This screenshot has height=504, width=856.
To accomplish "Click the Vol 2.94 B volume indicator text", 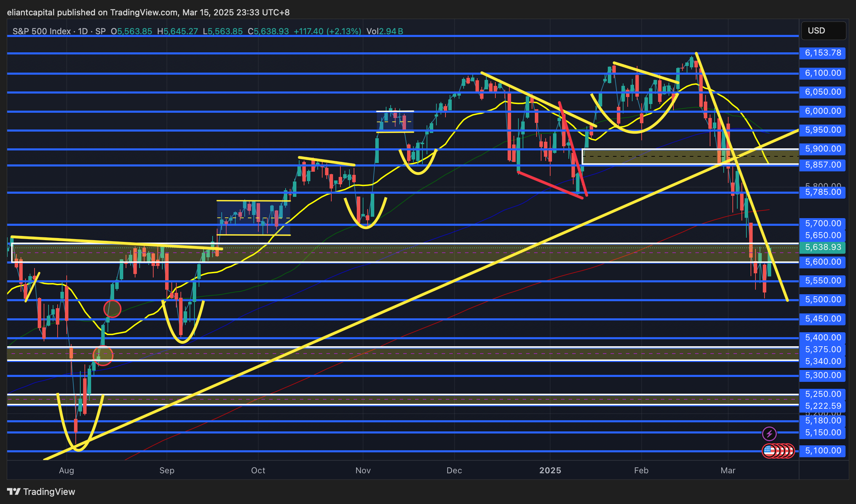I will 385,31.
